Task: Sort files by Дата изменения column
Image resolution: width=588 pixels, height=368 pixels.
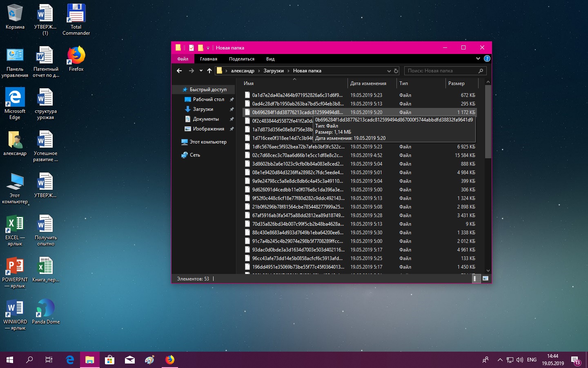Action: click(368, 83)
